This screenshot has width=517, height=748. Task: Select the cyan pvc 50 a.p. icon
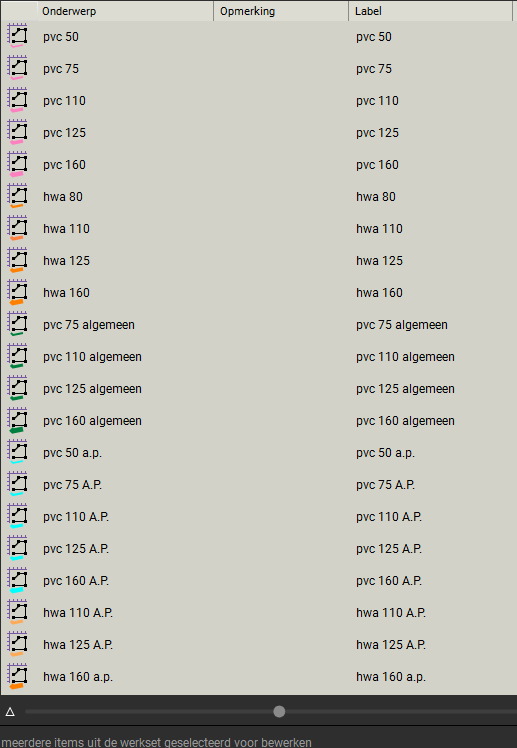coord(18,452)
